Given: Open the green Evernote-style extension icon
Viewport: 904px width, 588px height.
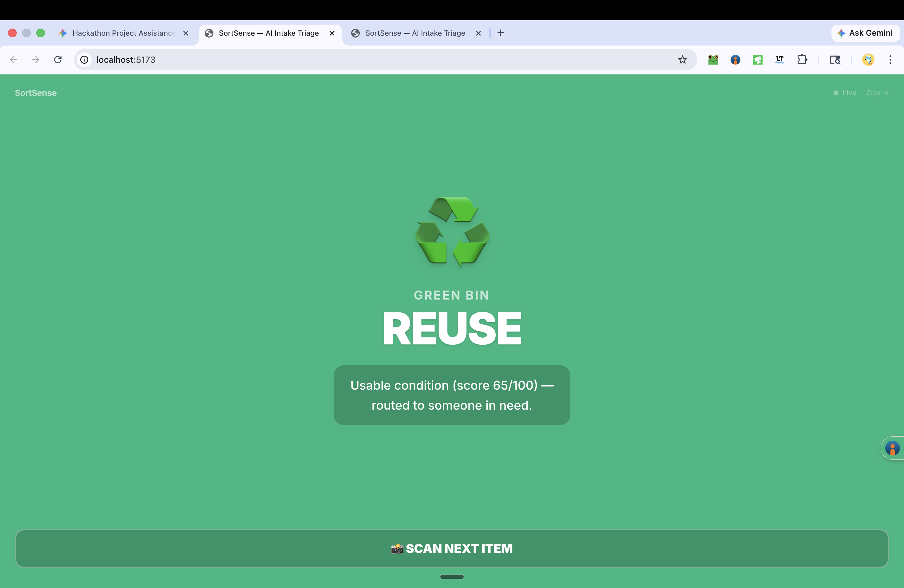Looking at the screenshot, I should pos(757,60).
